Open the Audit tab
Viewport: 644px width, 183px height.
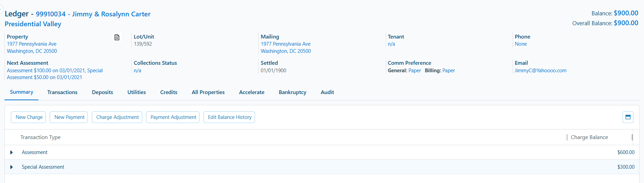coord(327,92)
